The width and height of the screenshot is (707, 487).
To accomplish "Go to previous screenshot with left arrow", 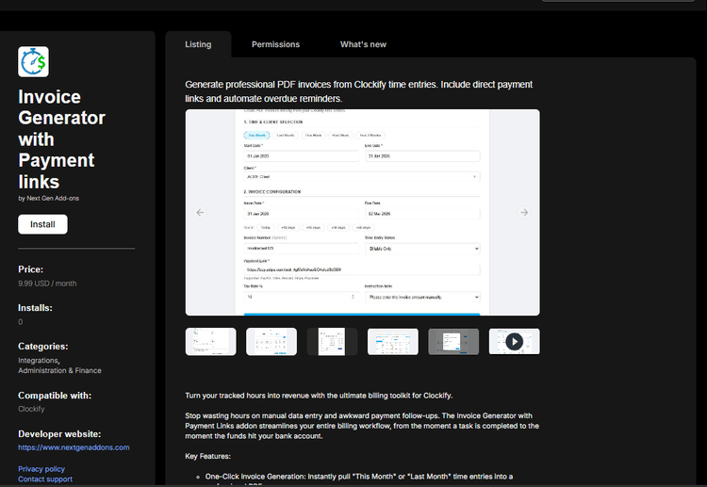I will [200, 212].
